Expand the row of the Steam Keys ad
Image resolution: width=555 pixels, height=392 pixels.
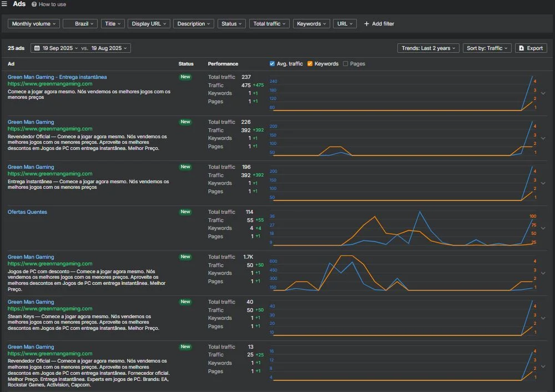(543, 318)
